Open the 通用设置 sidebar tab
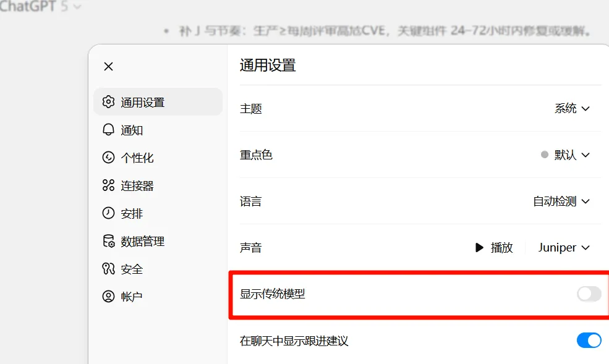This screenshot has height=364, width=609. click(158, 102)
